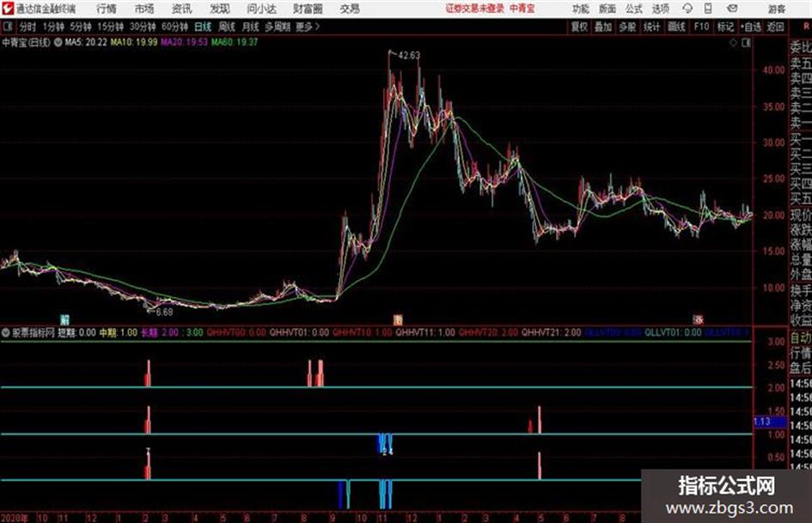
Task: Click the 多股 button
Action: [x=627, y=27]
